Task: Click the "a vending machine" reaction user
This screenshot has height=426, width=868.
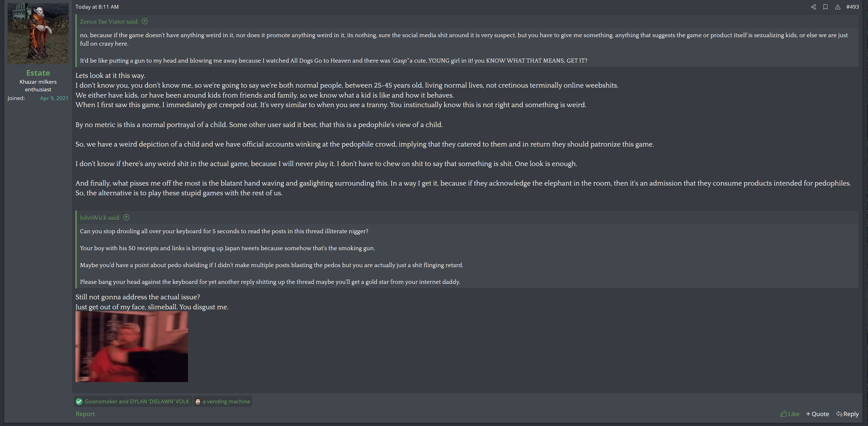Action: tap(226, 401)
